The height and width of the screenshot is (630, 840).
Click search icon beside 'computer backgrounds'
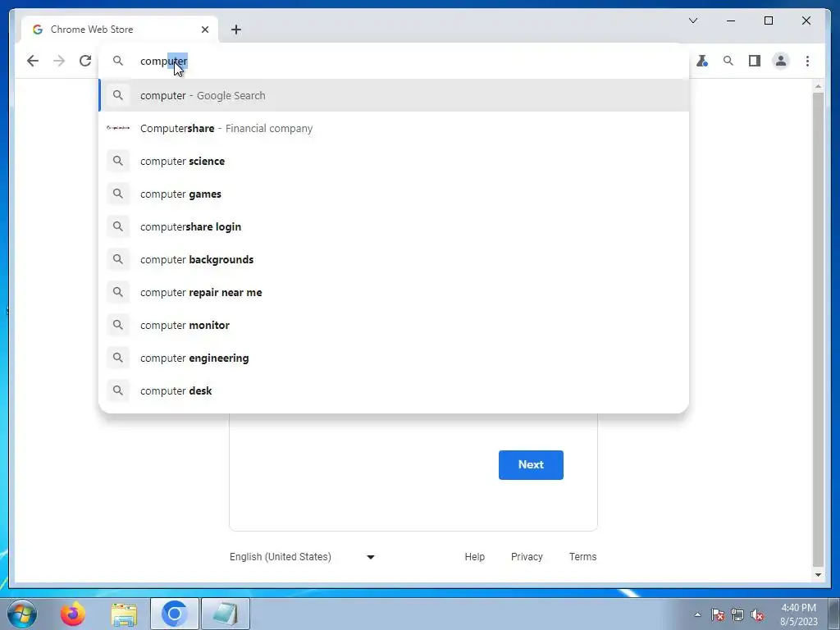[118, 258]
